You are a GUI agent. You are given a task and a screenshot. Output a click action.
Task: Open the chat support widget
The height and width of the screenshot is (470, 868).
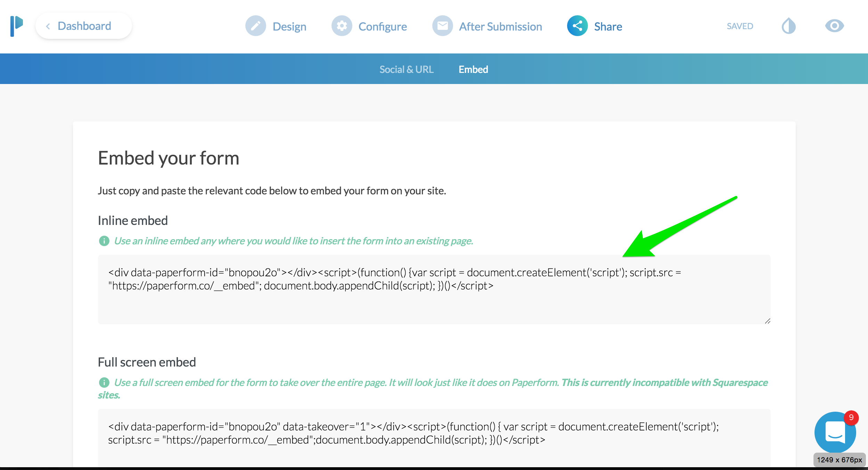click(835, 433)
